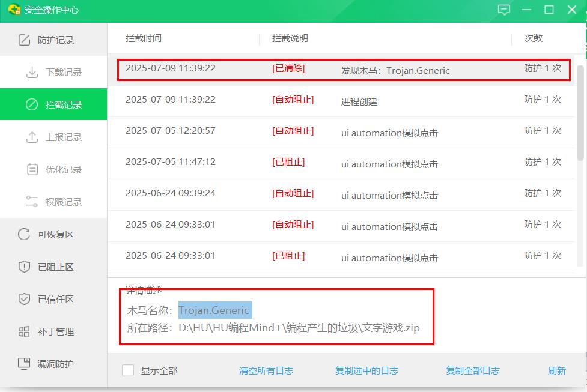587x392 pixels.
Task: Open 漏洞防护 section
Action: pyautogui.click(x=53, y=364)
